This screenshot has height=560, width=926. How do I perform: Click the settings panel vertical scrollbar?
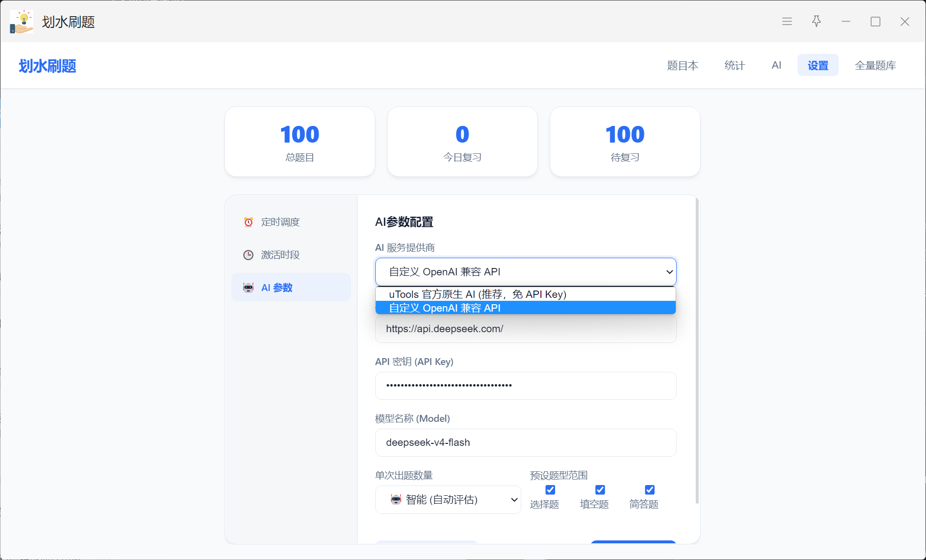[x=697, y=350]
